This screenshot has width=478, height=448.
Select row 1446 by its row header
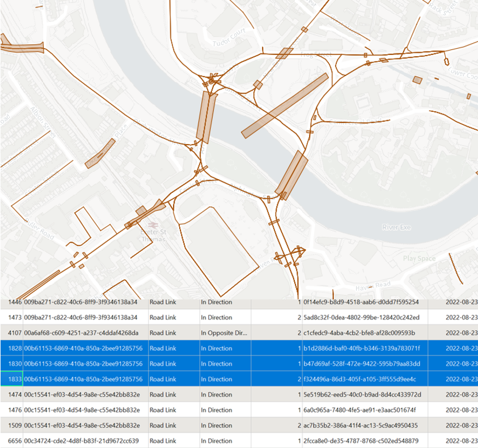click(11, 302)
